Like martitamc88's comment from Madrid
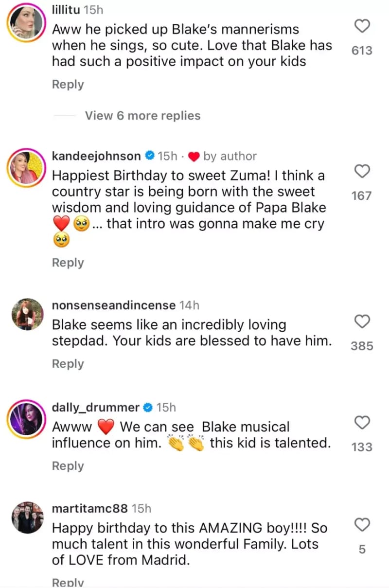Viewport: 389px width, 588px height. (362, 524)
